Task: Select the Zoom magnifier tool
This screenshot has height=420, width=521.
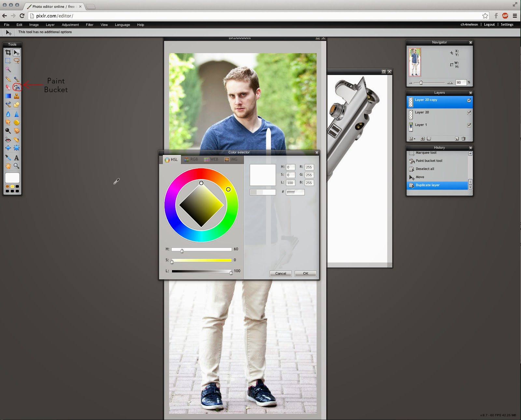Action: [17, 166]
